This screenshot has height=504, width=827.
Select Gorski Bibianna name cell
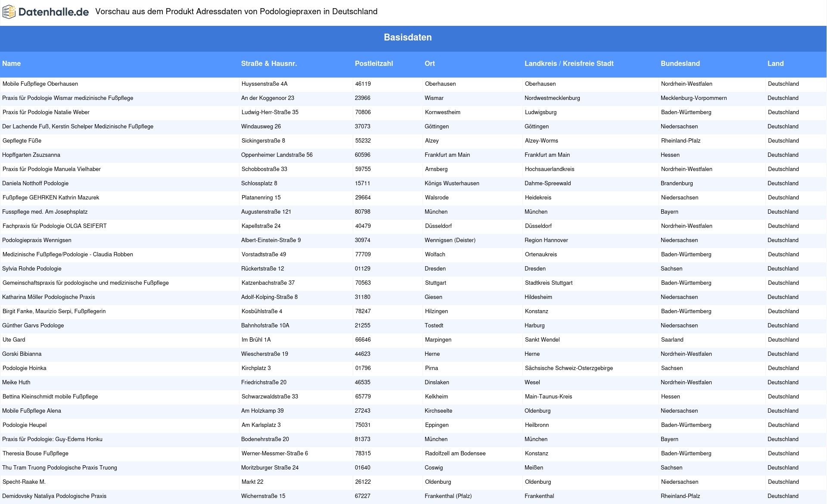point(22,354)
